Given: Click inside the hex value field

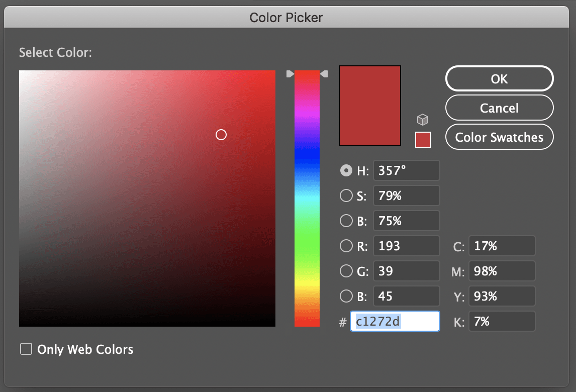Looking at the screenshot, I should (x=395, y=321).
